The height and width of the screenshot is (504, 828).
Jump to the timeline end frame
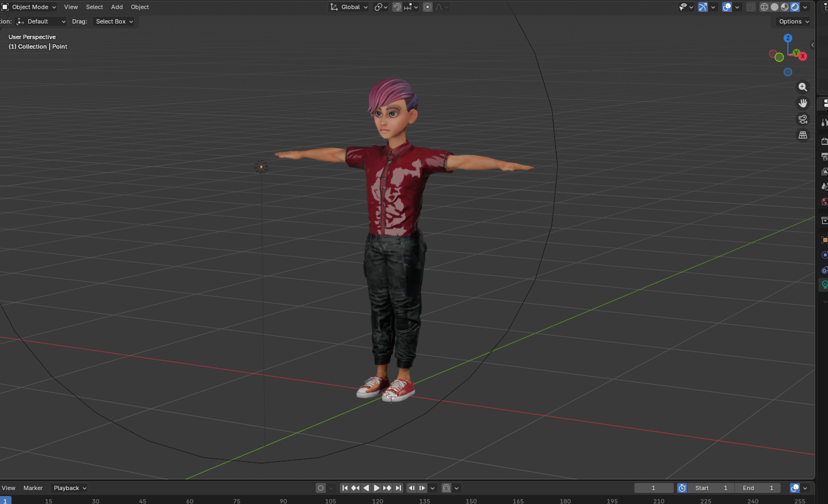pos(398,488)
